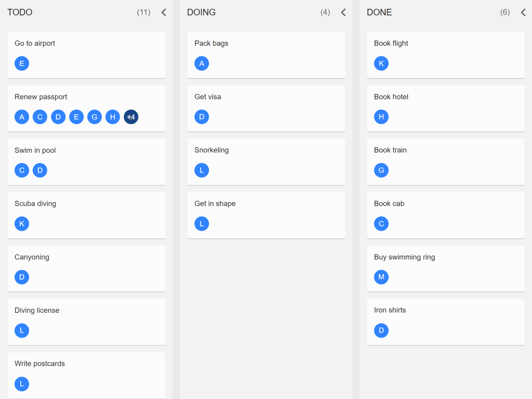Click the DOING column header title
Screen dimensions: 532x399
tap(201, 12)
